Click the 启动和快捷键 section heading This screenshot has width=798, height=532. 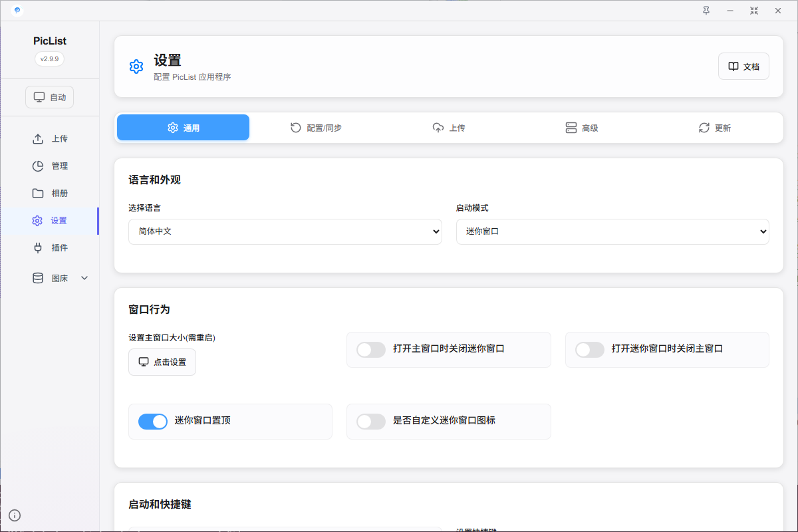160,504
